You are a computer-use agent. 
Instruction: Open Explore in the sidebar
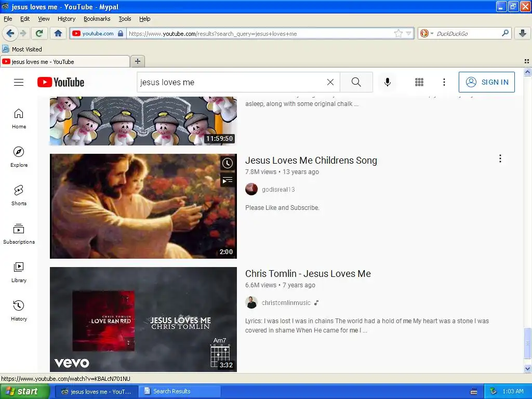point(19,157)
